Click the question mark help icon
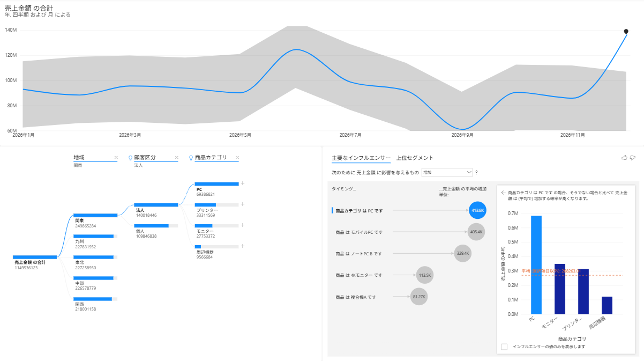 [x=476, y=172]
